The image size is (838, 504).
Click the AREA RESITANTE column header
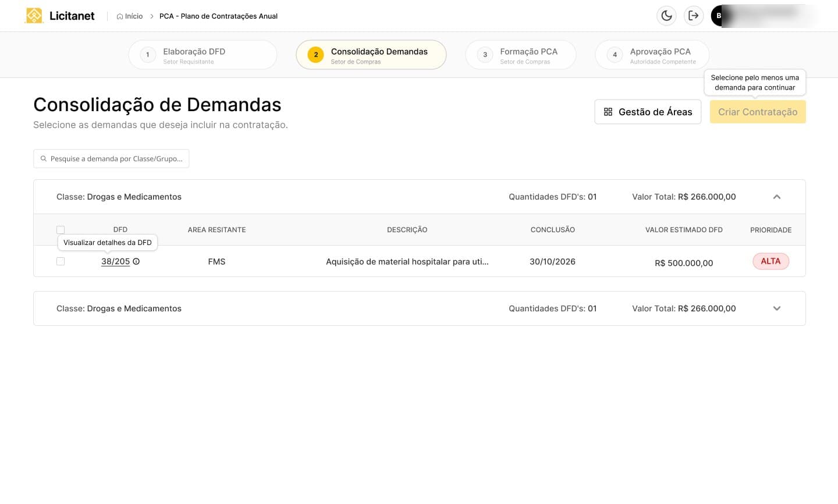(x=216, y=230)
